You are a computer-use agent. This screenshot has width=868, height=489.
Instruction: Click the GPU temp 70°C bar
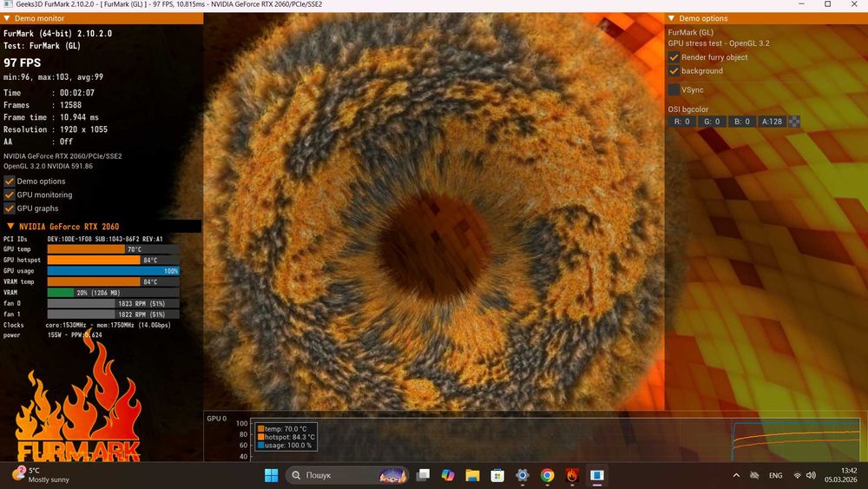point(113,249)
